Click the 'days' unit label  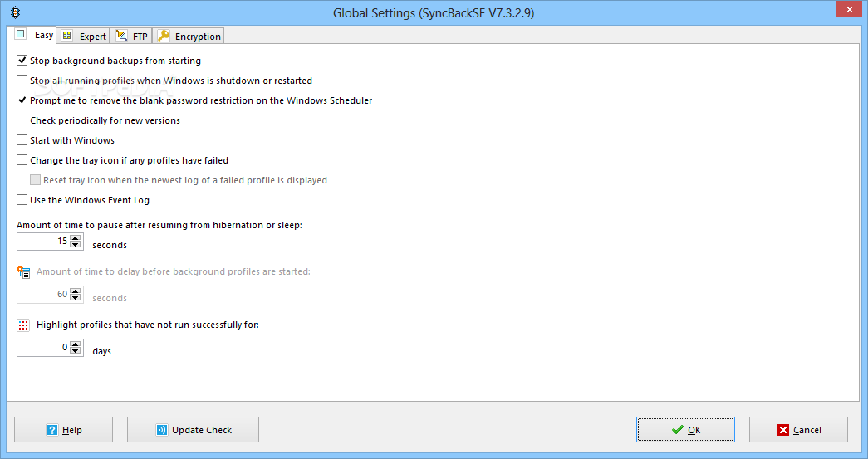102,351
